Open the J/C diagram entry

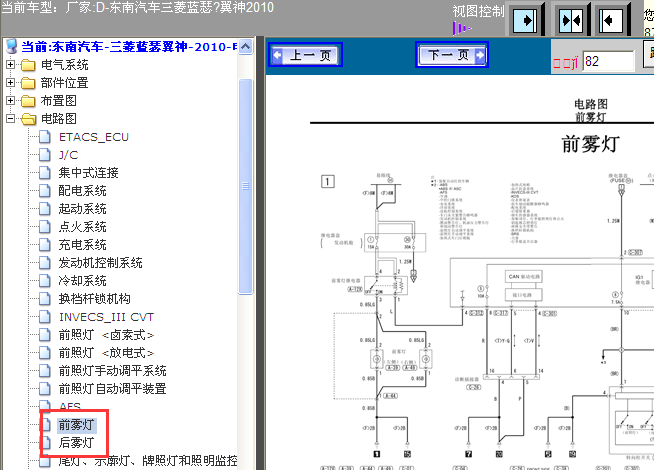(x=68, y=155)
